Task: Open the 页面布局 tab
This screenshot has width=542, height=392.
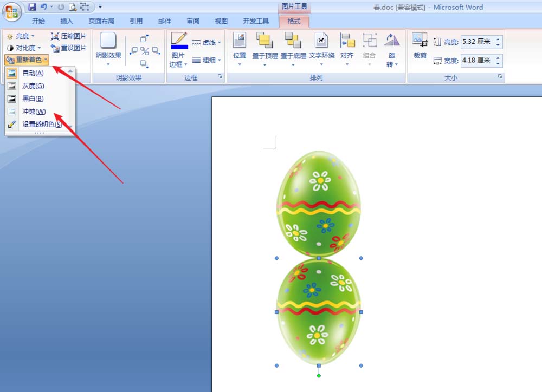Action: pos(101,21)
